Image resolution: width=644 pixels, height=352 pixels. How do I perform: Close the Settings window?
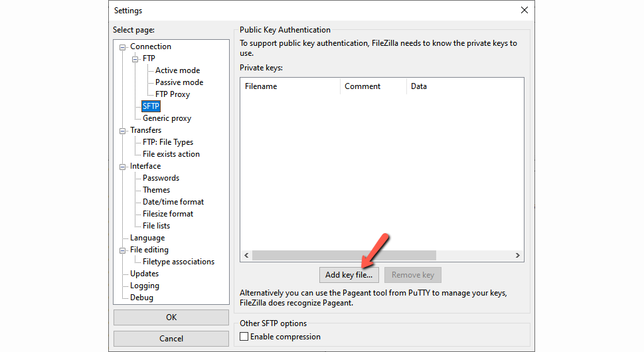tap(524, 10)
